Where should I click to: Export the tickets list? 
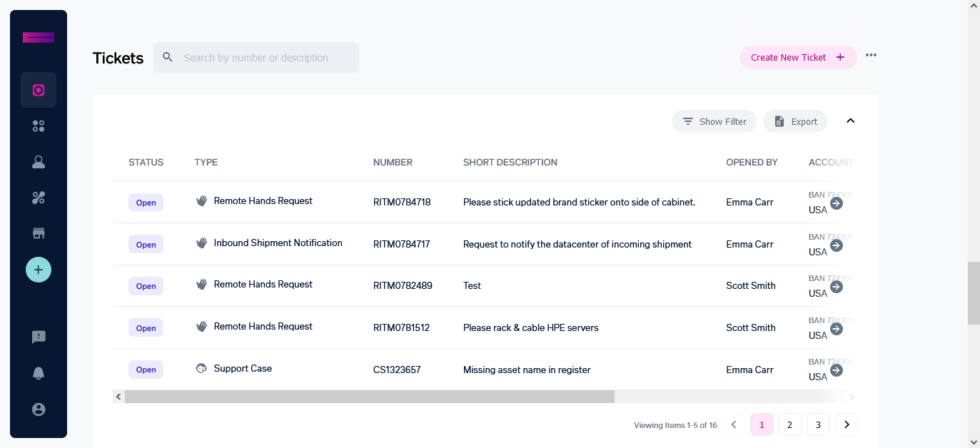795,121
